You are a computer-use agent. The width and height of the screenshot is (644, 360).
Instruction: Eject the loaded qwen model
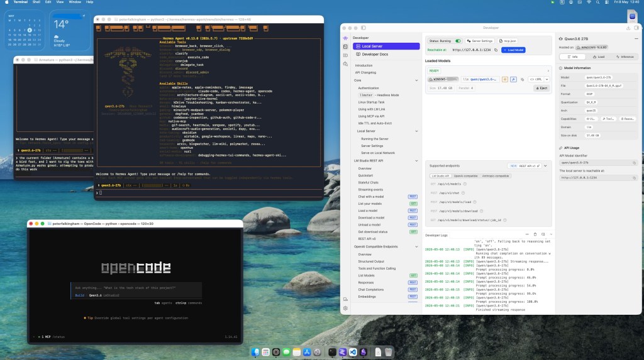541,88
